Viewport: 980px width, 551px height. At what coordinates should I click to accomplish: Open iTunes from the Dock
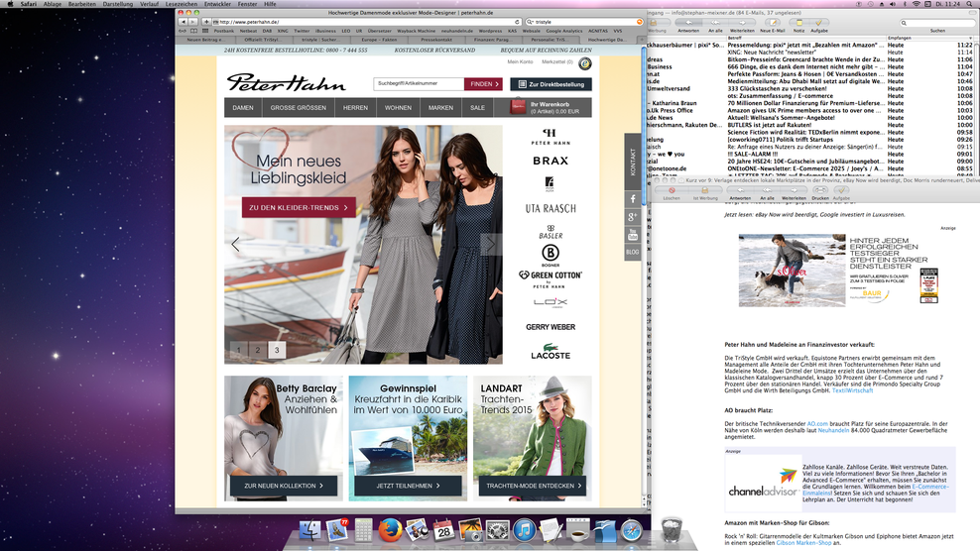tap(525, 530)
